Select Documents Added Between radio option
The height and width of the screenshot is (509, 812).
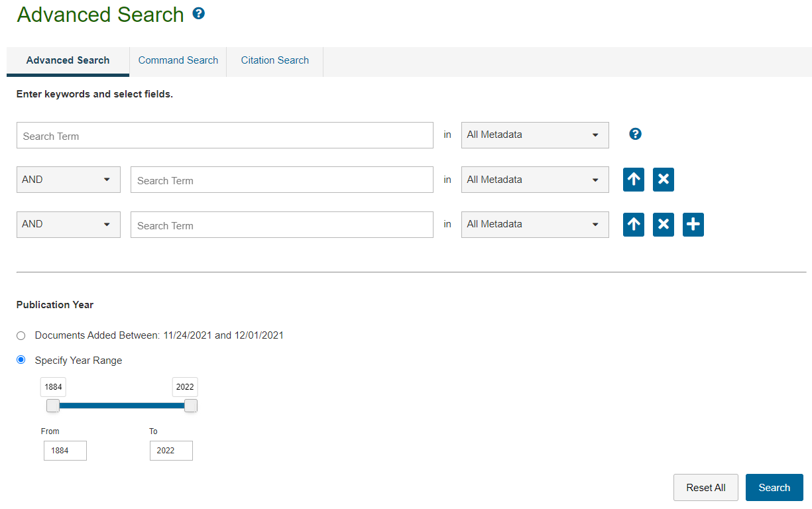21,335
